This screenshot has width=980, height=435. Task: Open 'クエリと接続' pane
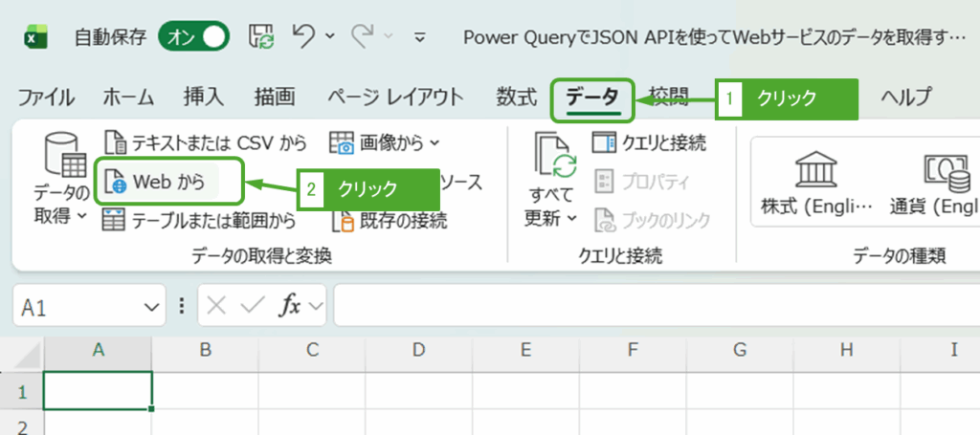649,143
